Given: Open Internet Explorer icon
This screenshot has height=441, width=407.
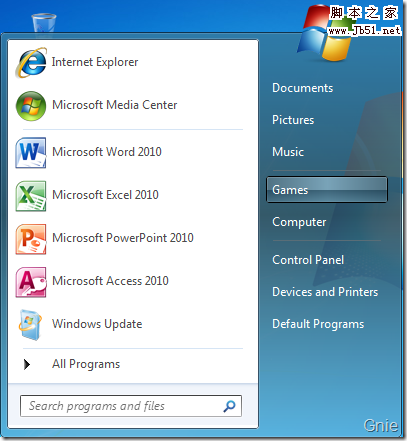Looking at the screenshot, I should point(31,62).
